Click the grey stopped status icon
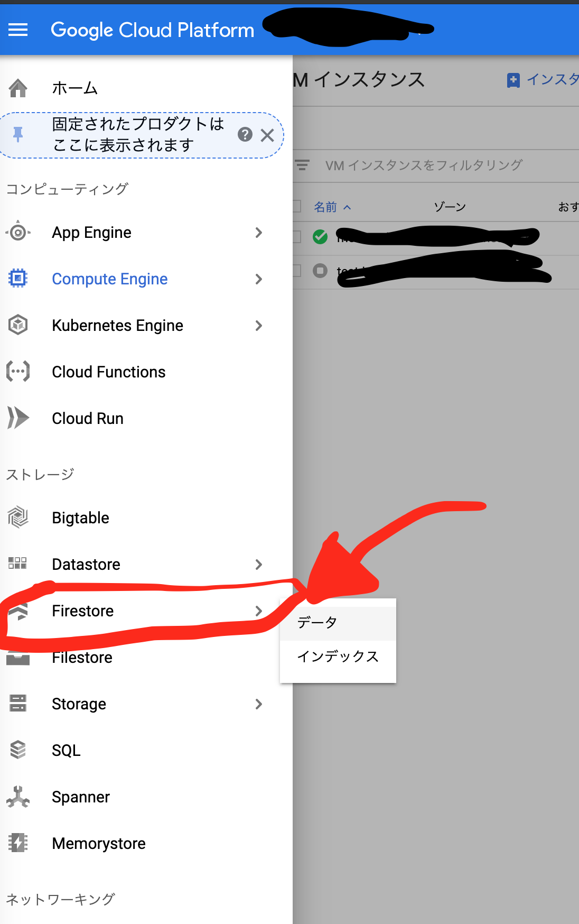The height and width of the screenshot is (924, 579). (x=320, y=271)
